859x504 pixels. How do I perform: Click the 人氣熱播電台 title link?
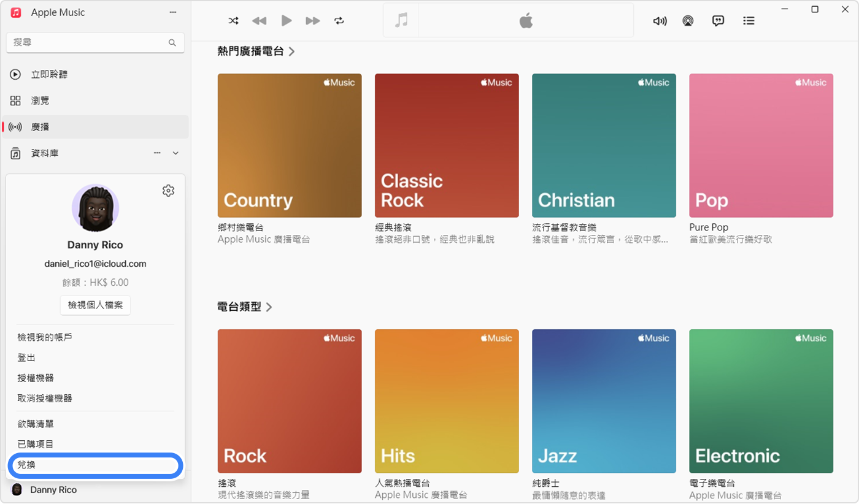click(x=403, y=483)
